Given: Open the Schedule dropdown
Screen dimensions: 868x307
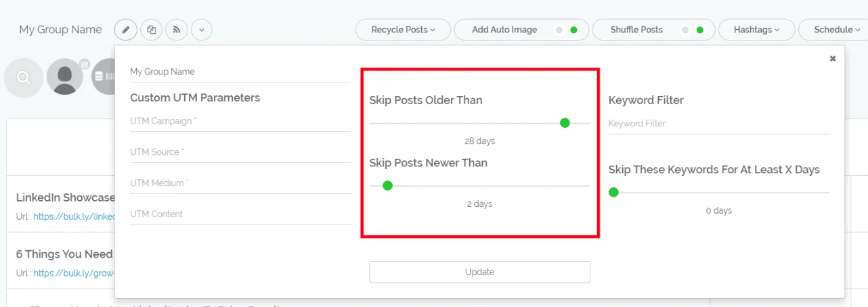Looking at the screenshot, I should click(x=833, y=30).
